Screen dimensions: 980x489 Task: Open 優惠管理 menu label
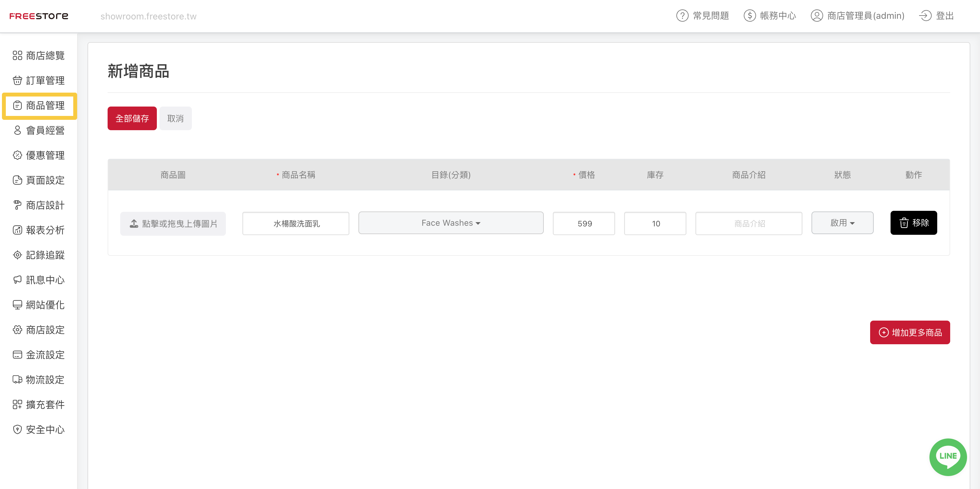[x=45, y=155]
